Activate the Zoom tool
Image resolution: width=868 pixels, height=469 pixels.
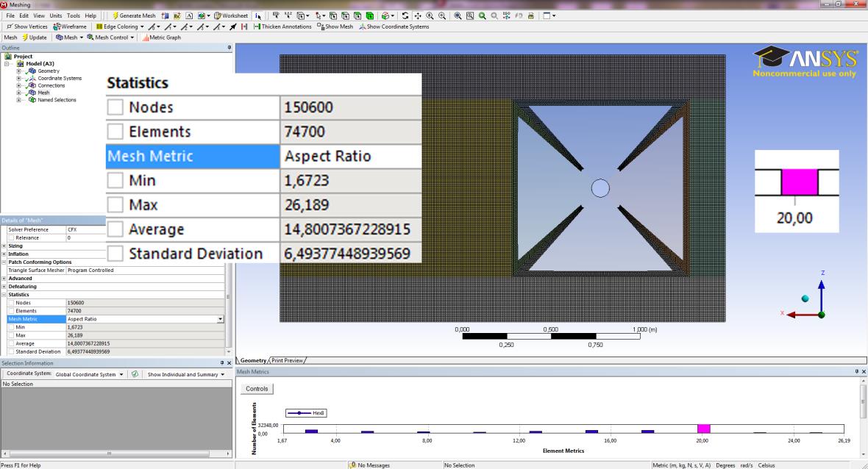[x=430, y=15]
